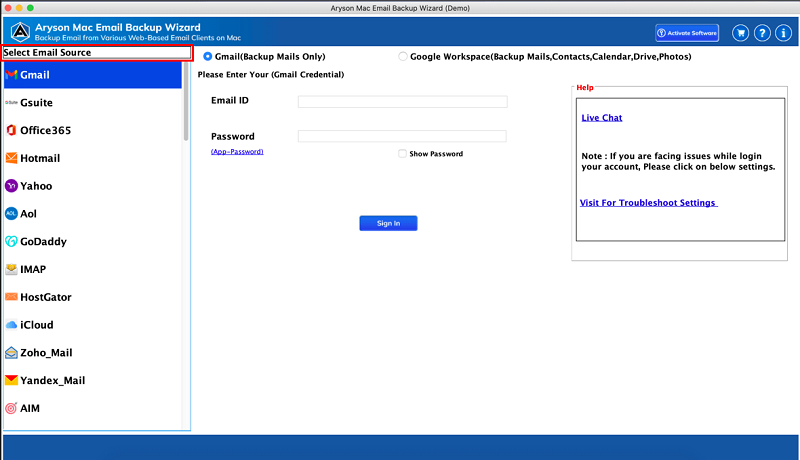800x460 pixels.
Task: Enable the Show Password checkbox
Action: 403,154
